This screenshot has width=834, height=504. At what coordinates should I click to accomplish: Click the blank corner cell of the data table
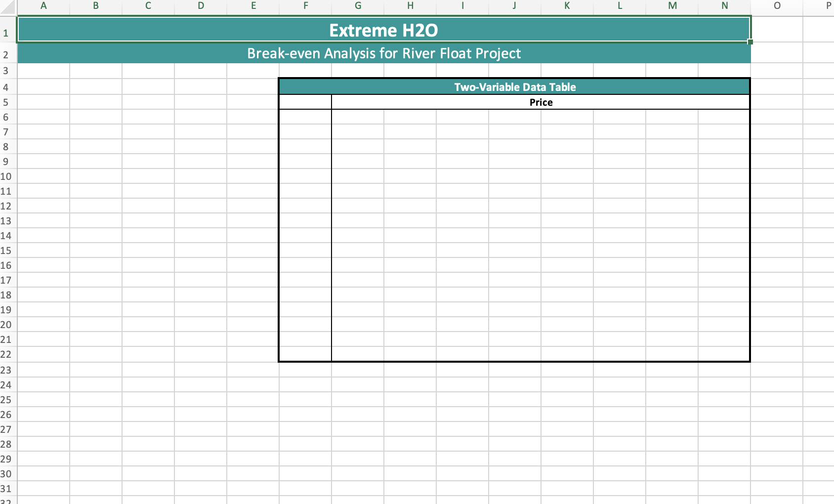click(x=304, y=102)
